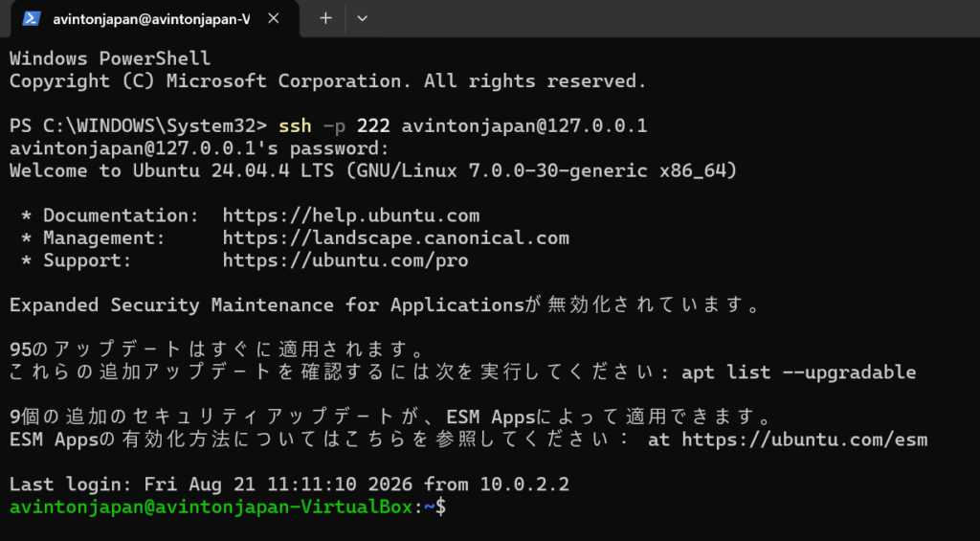Click 'avintonjapan@127.0.0.1' in the ssh command
The height and width of the screenshot is (541, 980).
524,126
